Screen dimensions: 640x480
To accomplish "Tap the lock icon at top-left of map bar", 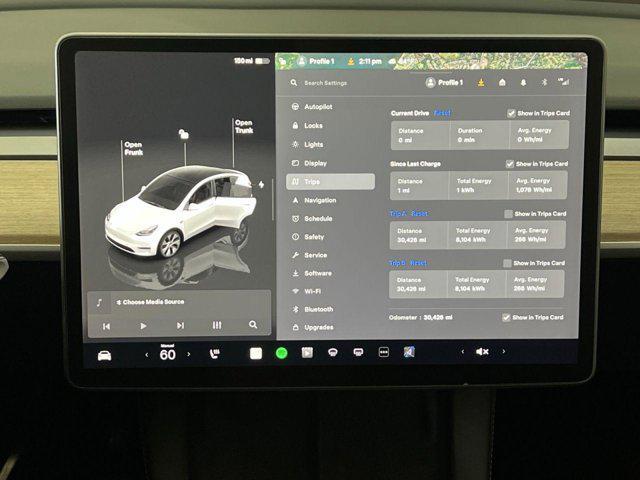I will 282,62.
